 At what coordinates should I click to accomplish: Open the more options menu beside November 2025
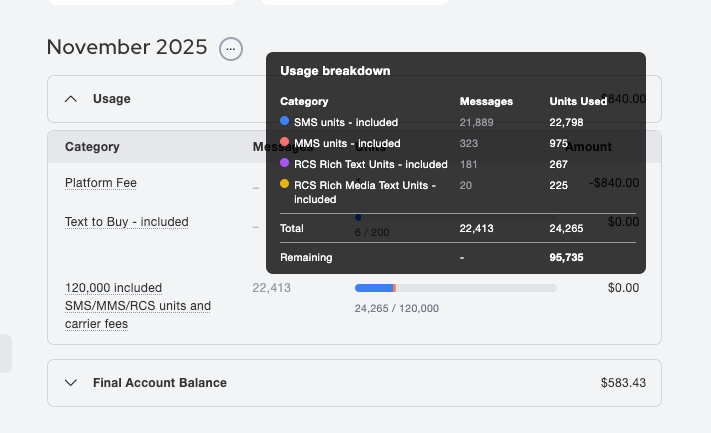pos(231,48)
